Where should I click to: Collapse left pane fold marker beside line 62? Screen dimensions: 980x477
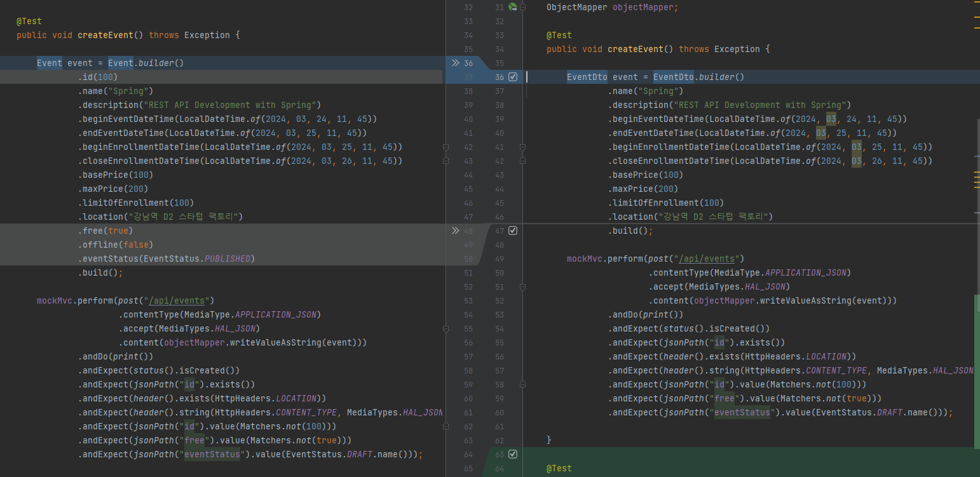446,426
